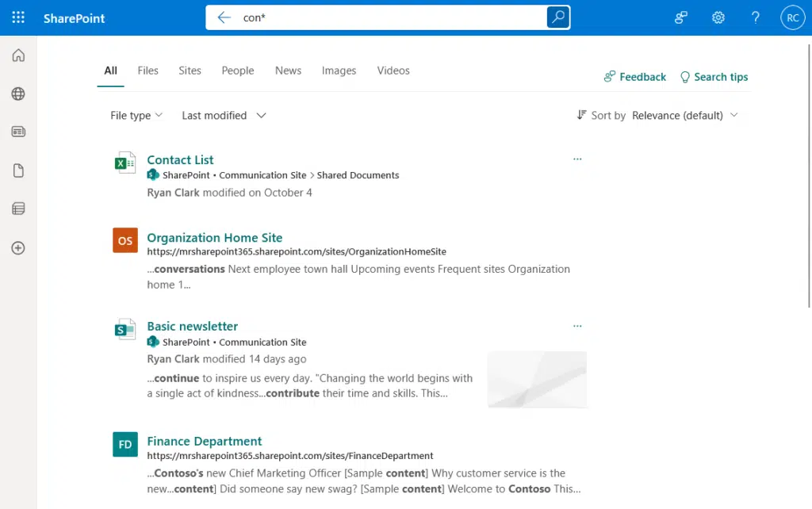Open the Contact List result
Screen dimensions: 812x509
[x=180, y=160]
